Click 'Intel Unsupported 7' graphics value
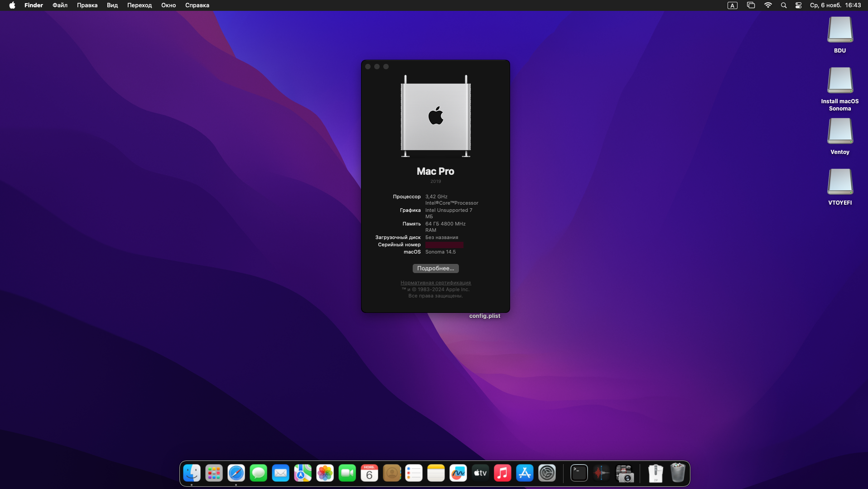The image size is (868, 489). [x=448, y=211]
